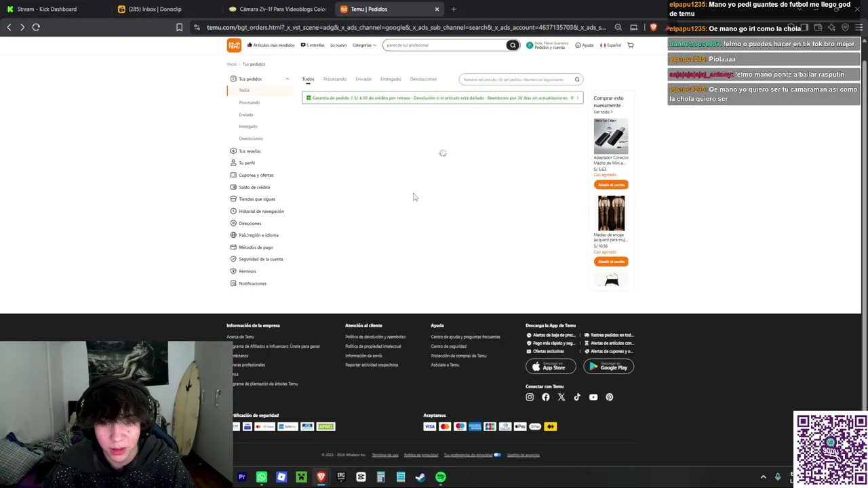Open Direcciones in the sidebar

[245, 223]
